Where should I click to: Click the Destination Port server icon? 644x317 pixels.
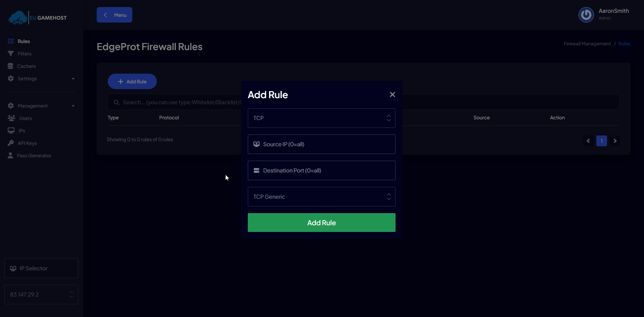tap(257, 170)
